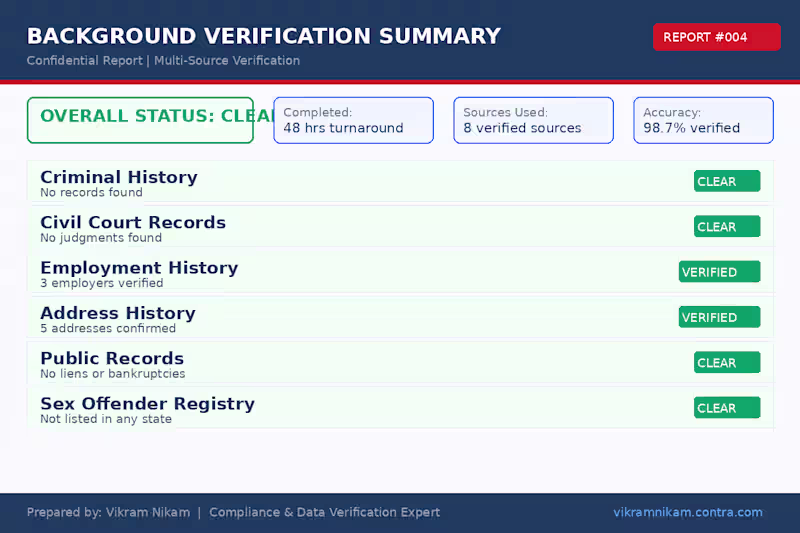
Task: Select the Accuracy 98.7% verified card
Action: [703, 120]
